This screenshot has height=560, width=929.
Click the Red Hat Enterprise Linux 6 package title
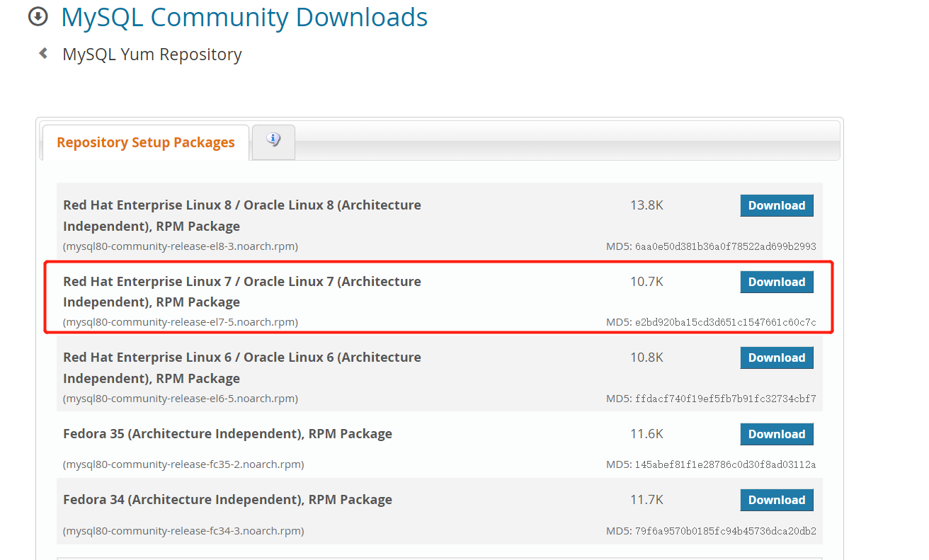click(x=242, y=367)
